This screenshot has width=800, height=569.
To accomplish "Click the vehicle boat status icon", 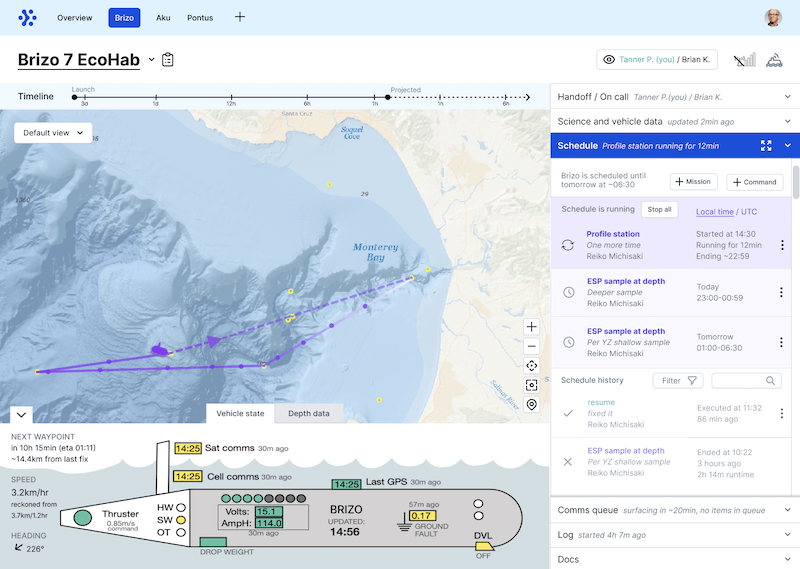I will tap(774, 60).
